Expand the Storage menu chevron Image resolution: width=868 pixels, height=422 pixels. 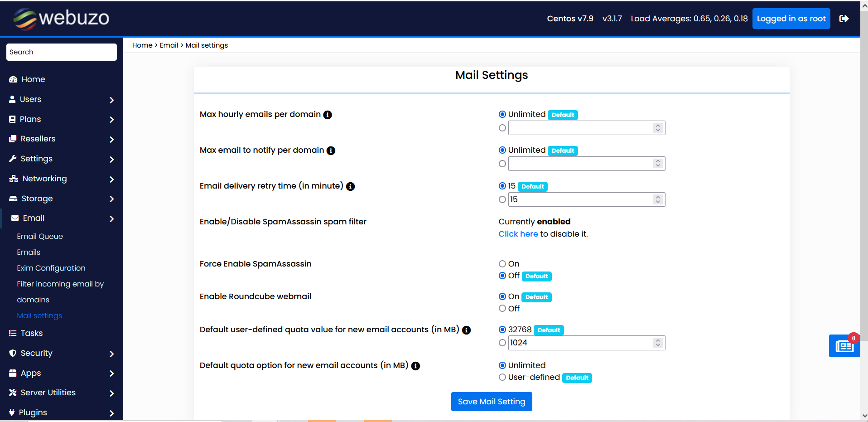pyautogui.click(x=111, y=199)
